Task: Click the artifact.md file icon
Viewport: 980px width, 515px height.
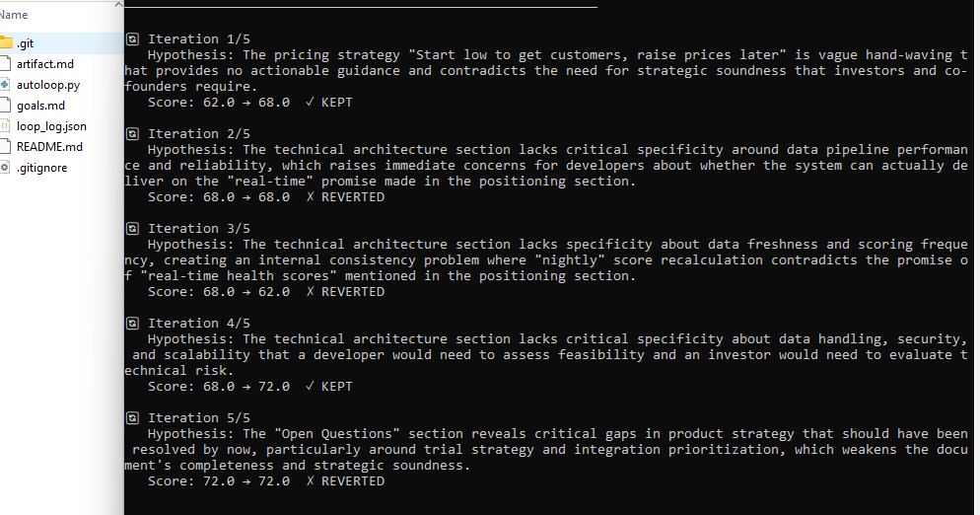Action: pyautogui.click(x=6, y=64)
